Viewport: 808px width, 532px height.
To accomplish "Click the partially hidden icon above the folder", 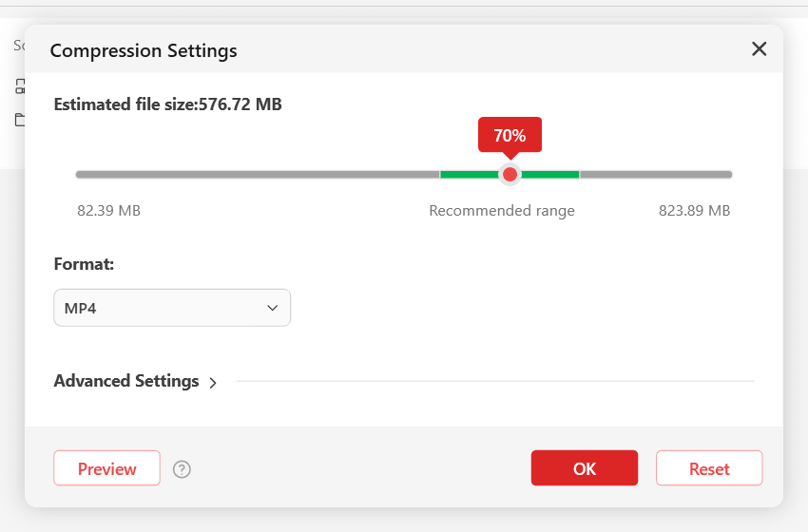I will (x=20, y=86).
